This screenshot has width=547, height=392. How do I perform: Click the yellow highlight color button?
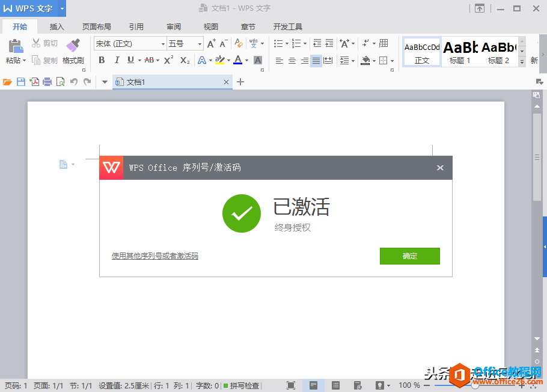(220, 60)
